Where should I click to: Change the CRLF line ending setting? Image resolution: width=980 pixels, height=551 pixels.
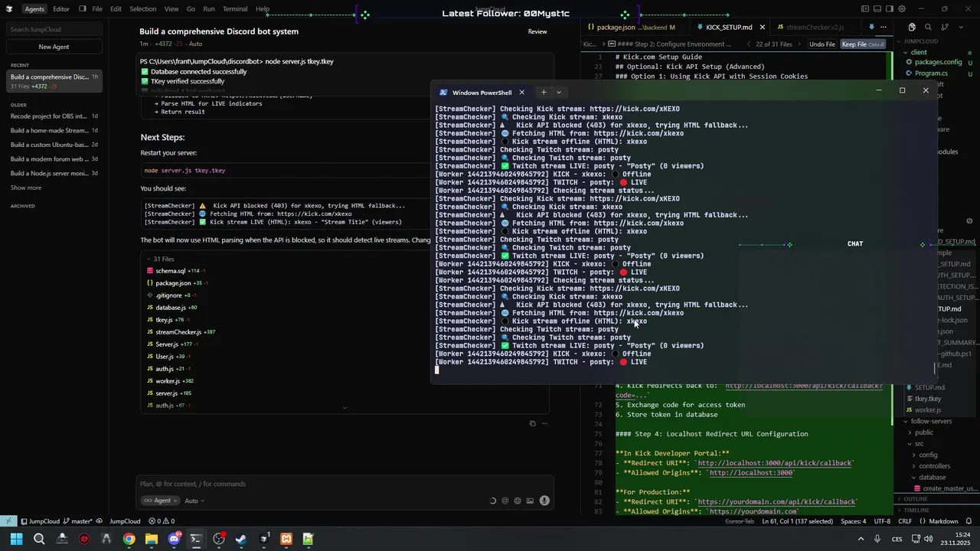point(906,521)
